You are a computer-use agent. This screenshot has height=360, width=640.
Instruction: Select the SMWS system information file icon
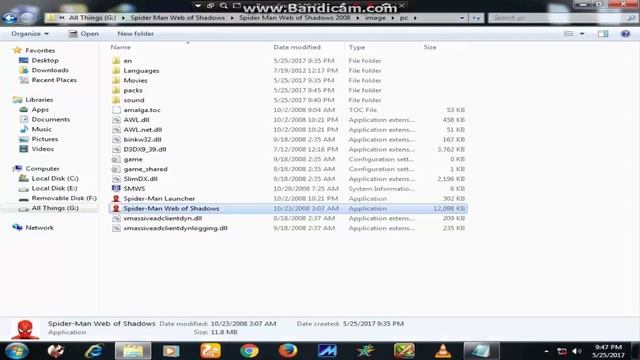tap(116, 189)
